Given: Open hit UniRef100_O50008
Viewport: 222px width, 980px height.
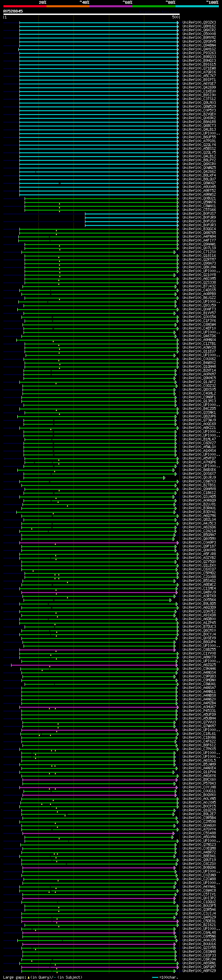Looking at the screenshot, I should [199, 34].
